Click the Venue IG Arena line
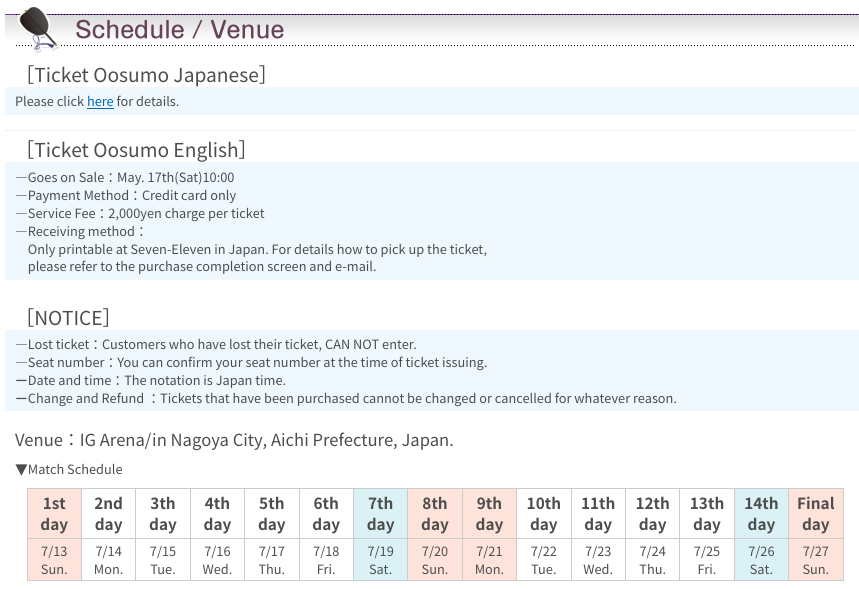 (x=234, y=440)
